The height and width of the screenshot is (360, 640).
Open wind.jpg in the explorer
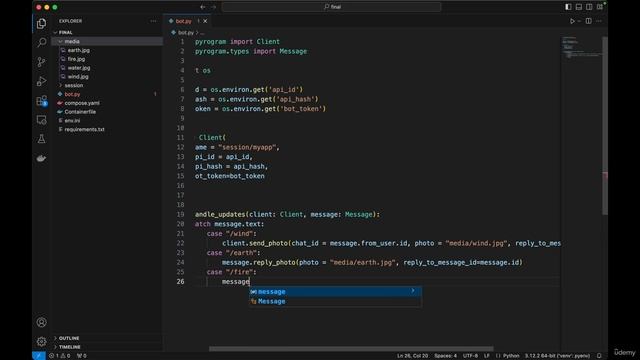tap(78, 77)
